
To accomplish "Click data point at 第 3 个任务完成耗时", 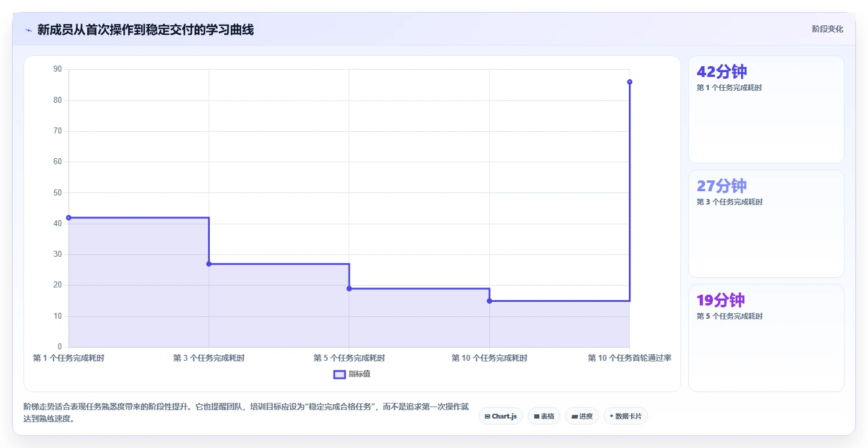I will point(209,264).
